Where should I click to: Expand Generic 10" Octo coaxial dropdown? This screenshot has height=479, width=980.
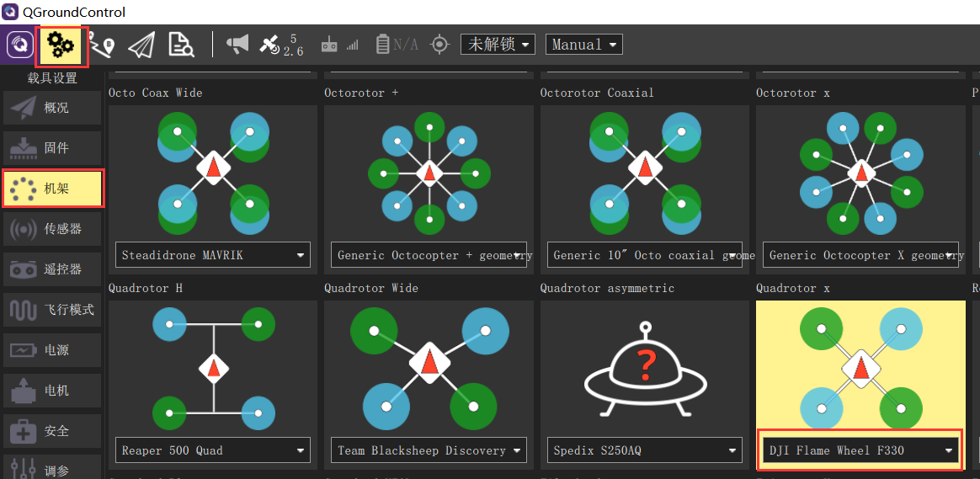pyautogui.click(x=645, y=255)
